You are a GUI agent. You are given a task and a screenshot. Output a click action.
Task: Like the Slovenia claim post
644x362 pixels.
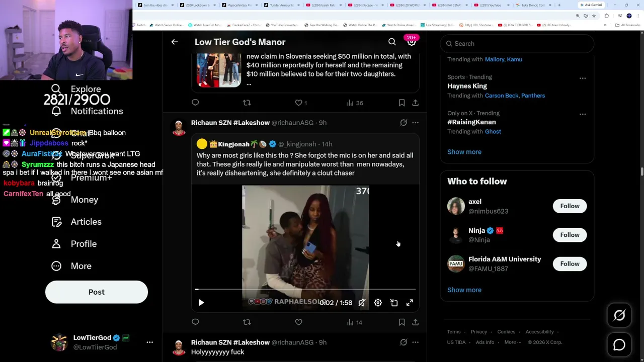(301, 103)
